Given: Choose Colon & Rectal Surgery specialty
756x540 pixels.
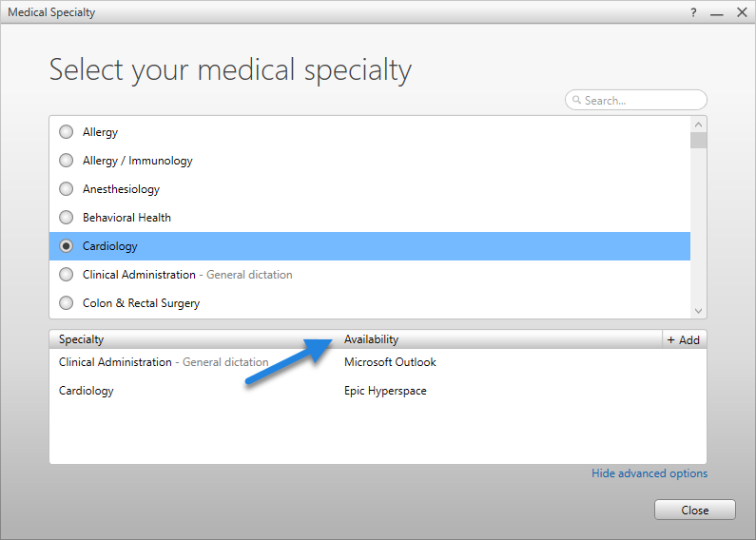Looking at the screenshot, I should tap(66, 303).
